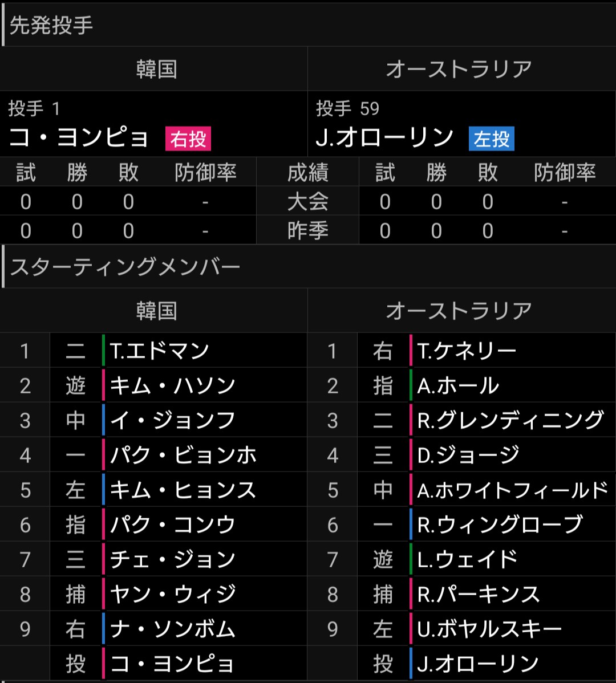Open T.ケネリー in Australia lineup
Image resolution: width=616 pixels, height=683 pixels.
(467, 351)
